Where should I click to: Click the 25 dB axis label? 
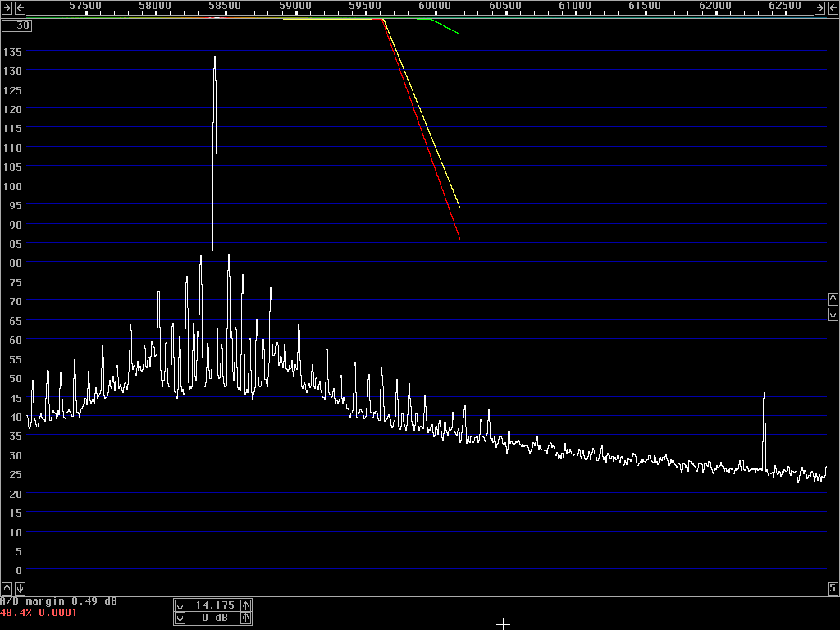[16, 475]
